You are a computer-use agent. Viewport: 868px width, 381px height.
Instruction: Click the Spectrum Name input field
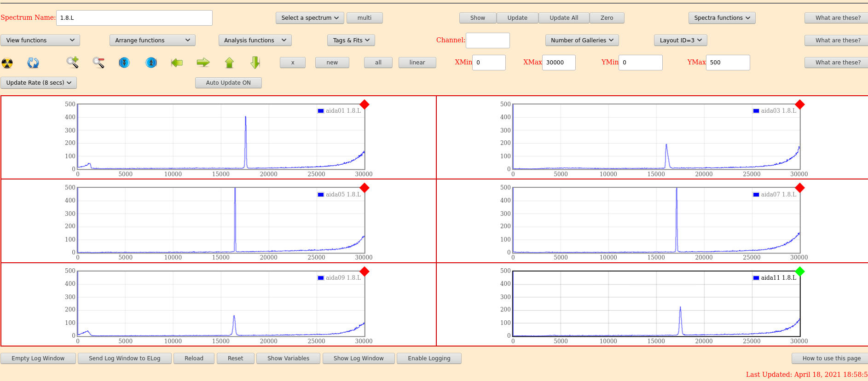tap(134, 18)
